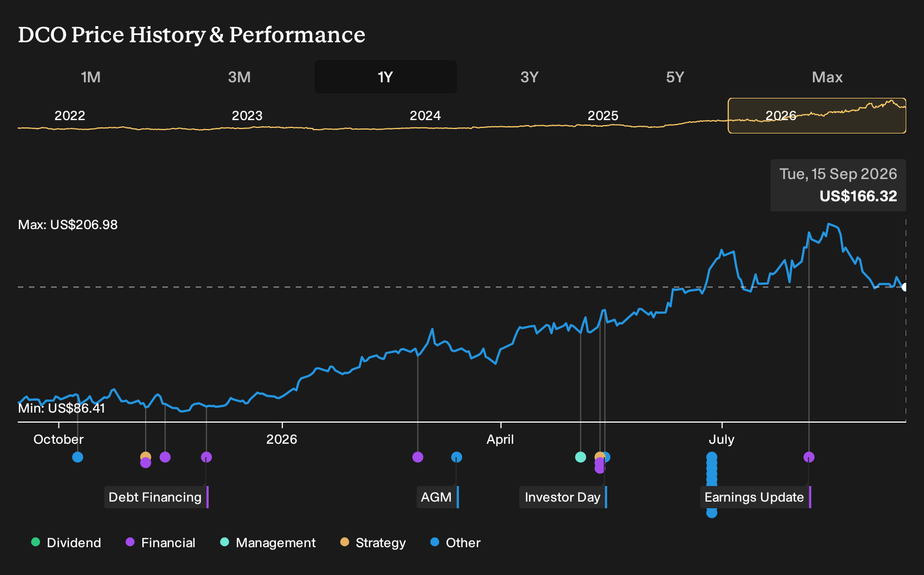Open the Earnings Update event label
The image size is (924, 575).
[756, 497]
